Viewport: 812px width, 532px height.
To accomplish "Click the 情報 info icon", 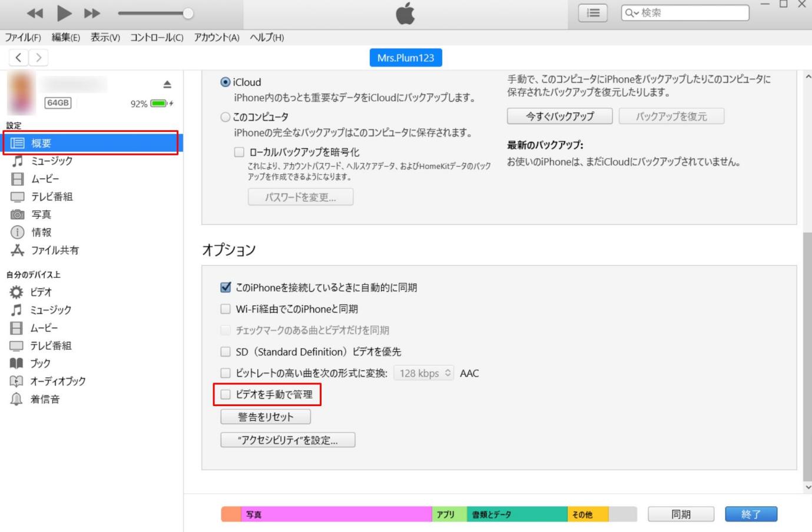I will click(x=18, y=232).
